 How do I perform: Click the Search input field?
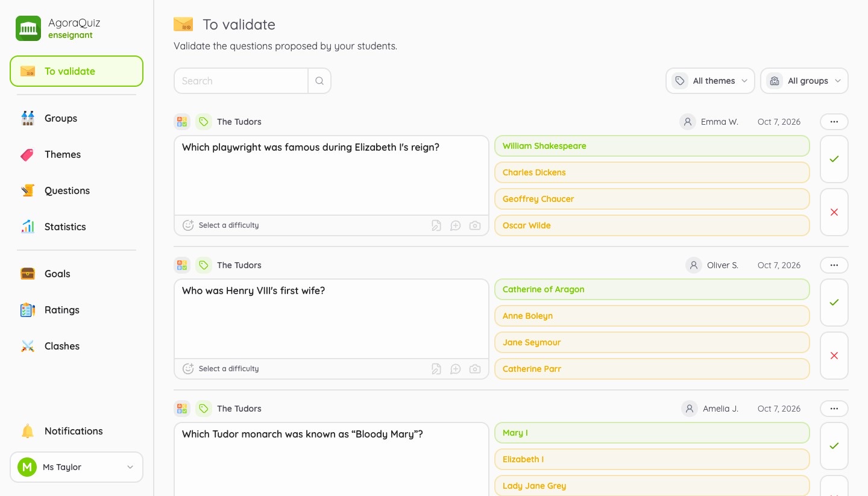click(241, 81)
